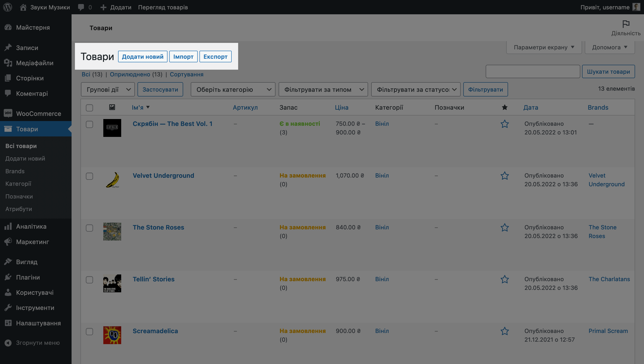Screen dimensions: 644x364
Task: Sort by the Ціна column header
Action: [x=342, y=107]
